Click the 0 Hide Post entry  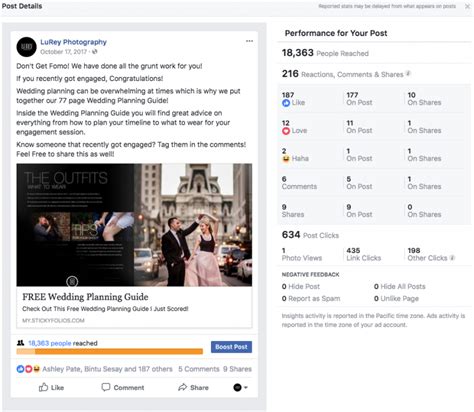point(301,286)
